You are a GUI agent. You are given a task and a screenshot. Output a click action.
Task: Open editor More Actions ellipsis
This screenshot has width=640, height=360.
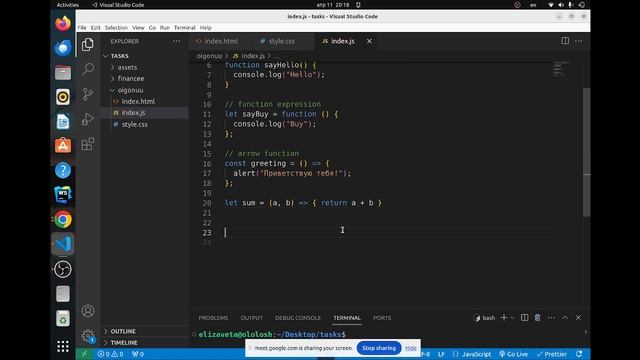(x=578, y=41)
